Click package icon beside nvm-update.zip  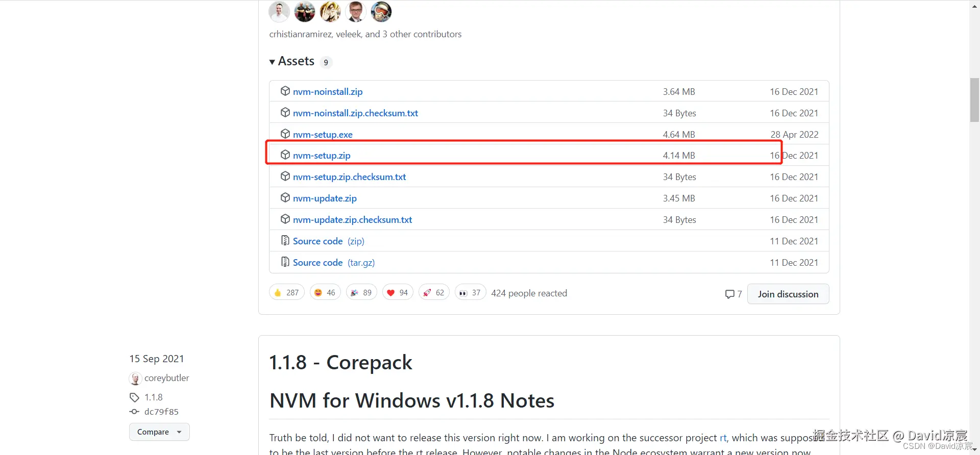pyautogui.click(x=285, y=197)
